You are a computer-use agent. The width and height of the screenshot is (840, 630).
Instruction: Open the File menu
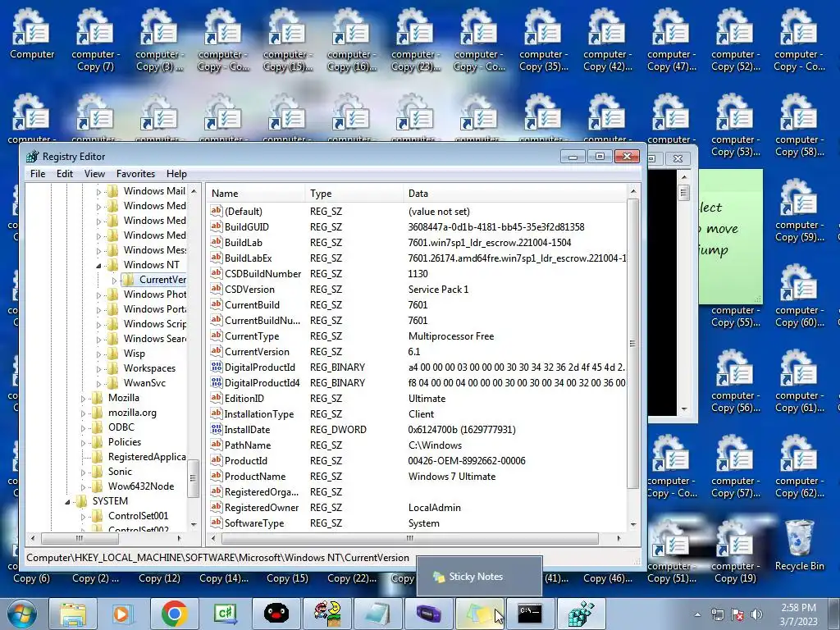click(x=38, y=174)
